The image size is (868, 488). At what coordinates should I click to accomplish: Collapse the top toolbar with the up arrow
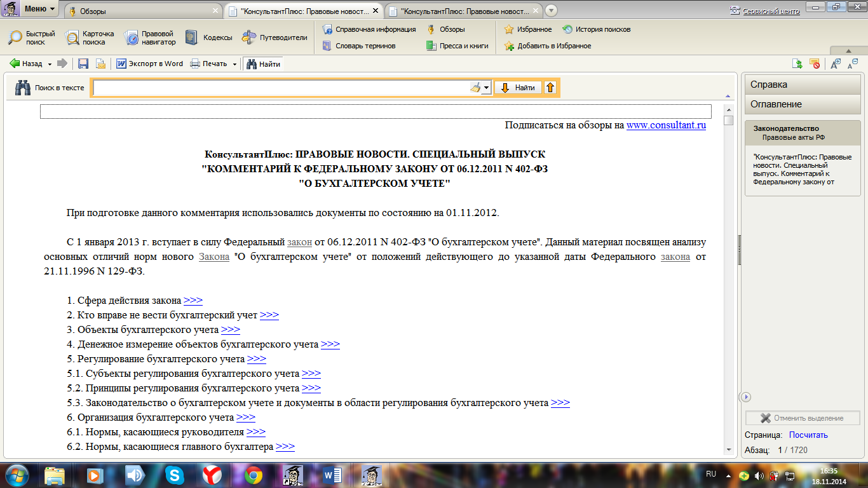coord(848,51)
